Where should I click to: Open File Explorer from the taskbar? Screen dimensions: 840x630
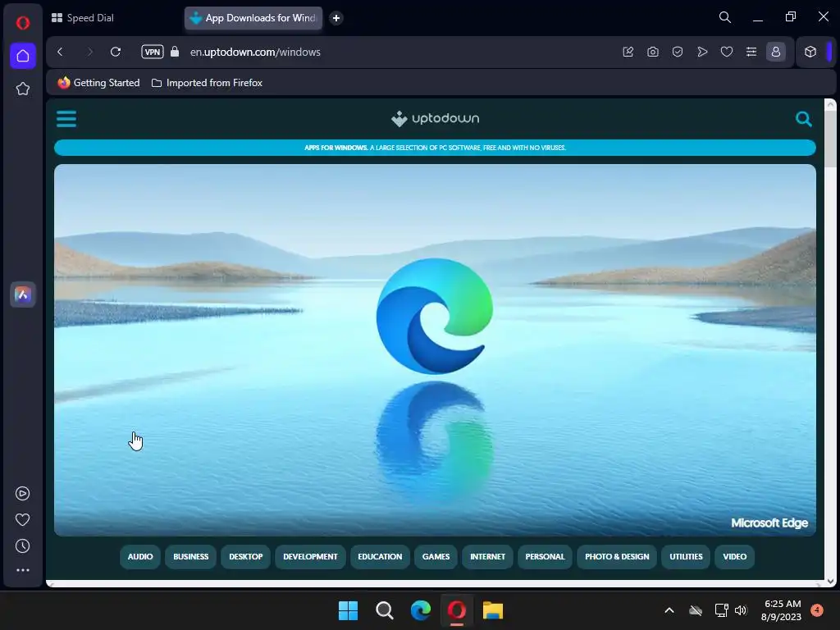tap(493, 610)
